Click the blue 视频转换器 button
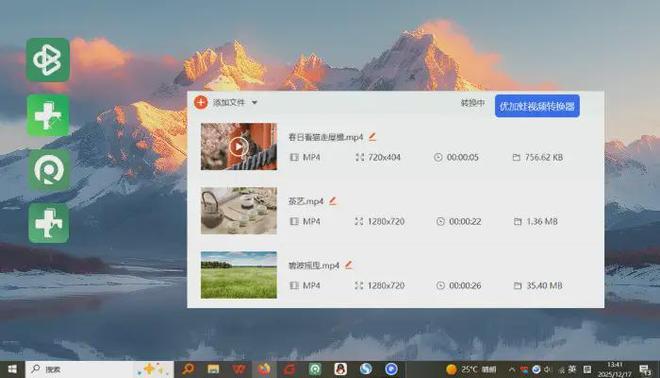 coord(537,106)
